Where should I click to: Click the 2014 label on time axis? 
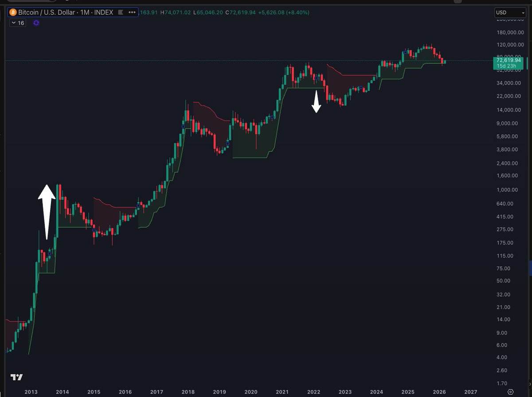(x=63, y=392)
